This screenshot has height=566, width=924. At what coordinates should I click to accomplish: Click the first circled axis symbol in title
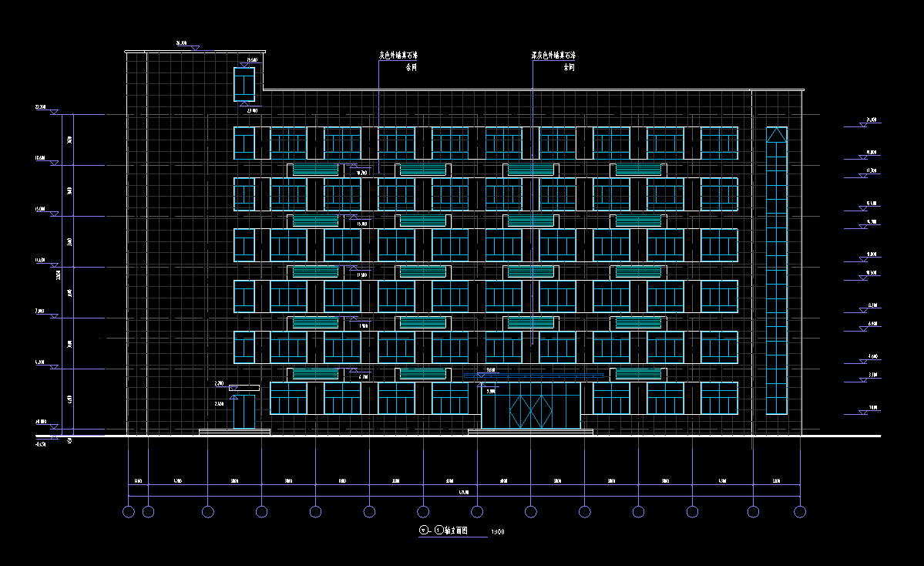click(423, 531)
